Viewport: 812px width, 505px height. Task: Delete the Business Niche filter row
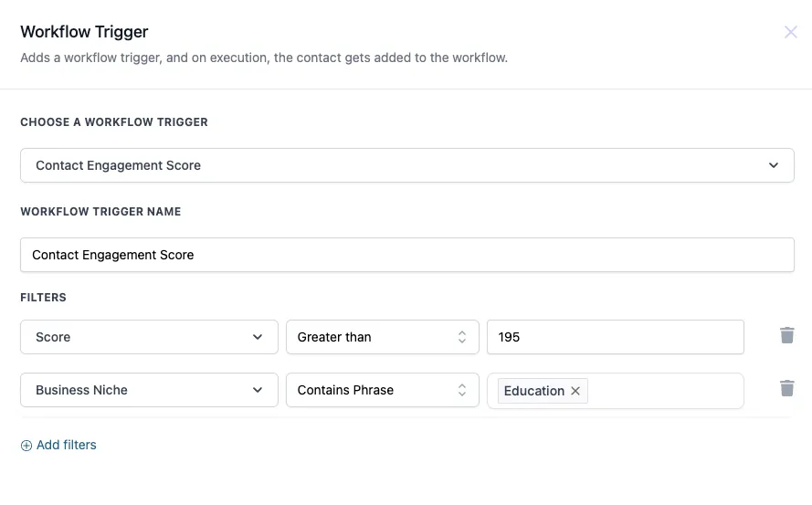pyautogui.click(x=786, y=388)
